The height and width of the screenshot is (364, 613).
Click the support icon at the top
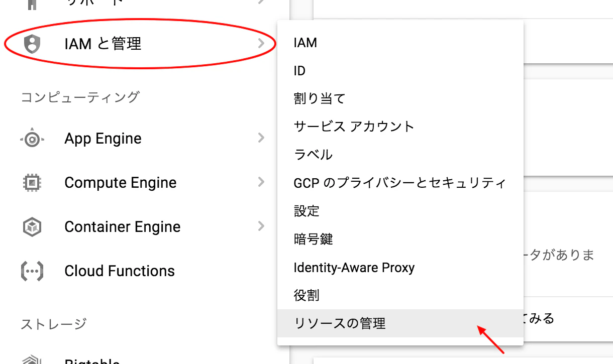31,3
